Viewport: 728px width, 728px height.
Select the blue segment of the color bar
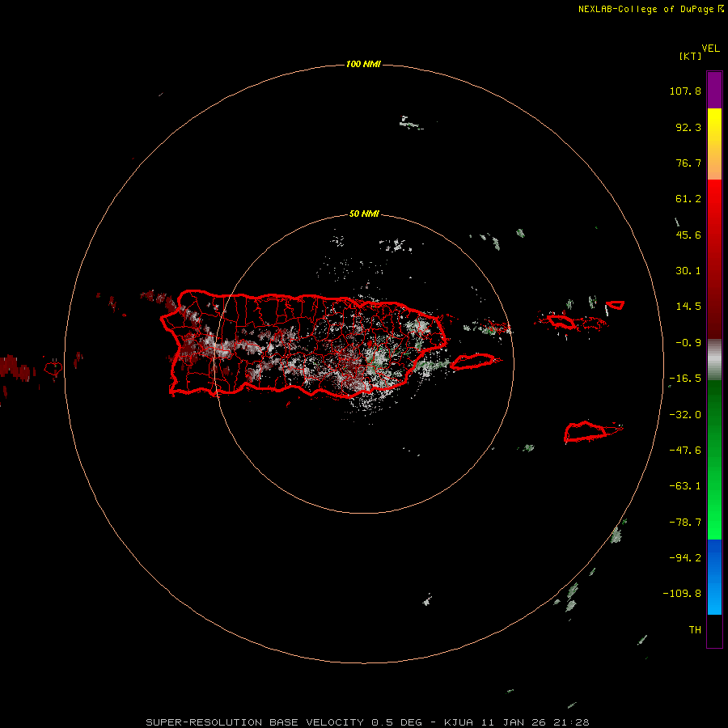[714, 577]
